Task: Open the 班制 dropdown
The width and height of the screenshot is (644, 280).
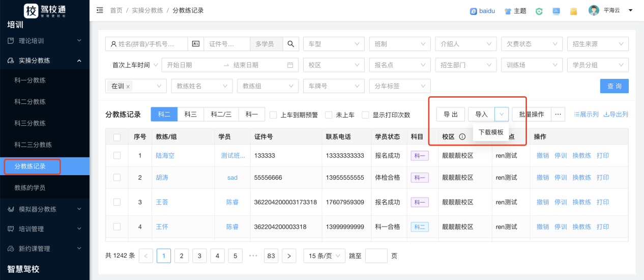Action: coord(400,44)
